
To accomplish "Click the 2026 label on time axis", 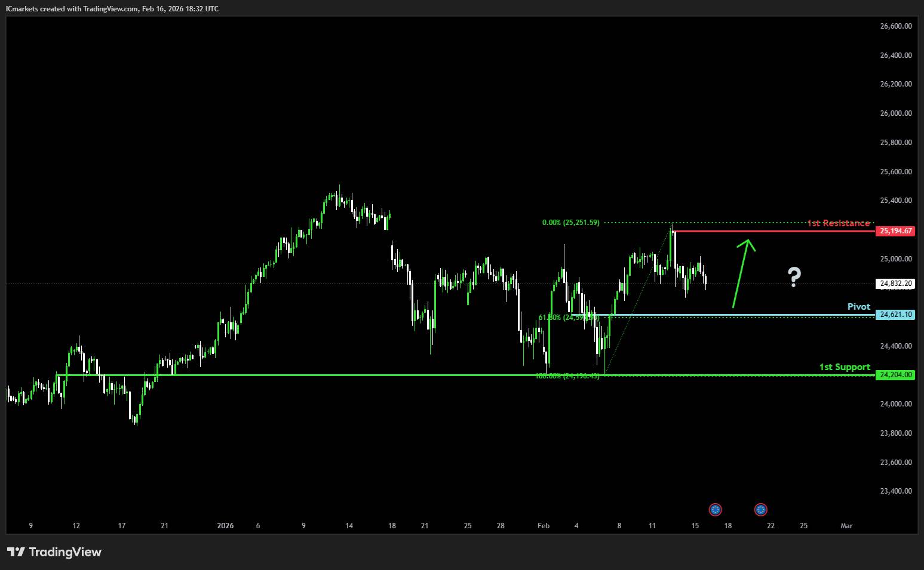I will (225, 526).
